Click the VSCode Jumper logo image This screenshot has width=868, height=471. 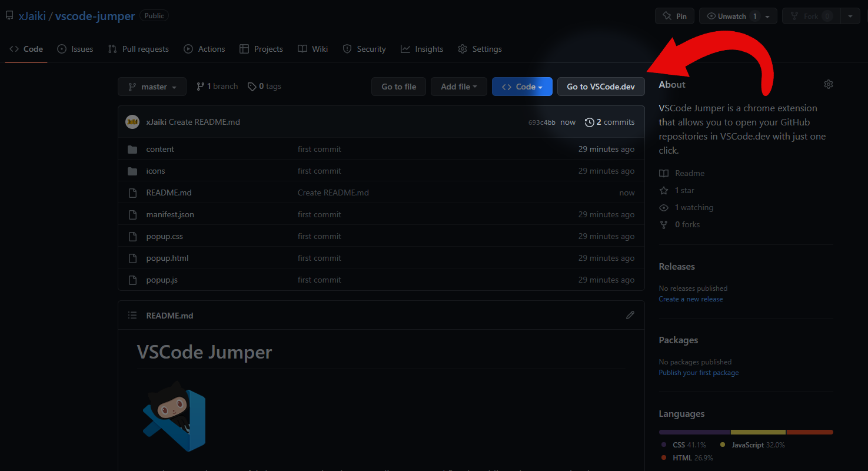[x=174, y=416]
